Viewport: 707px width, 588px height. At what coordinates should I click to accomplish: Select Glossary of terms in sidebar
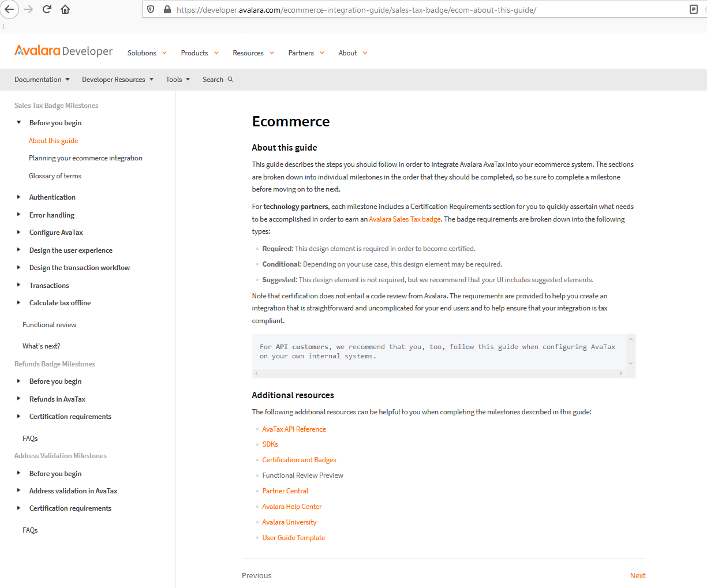pos(55,176)
